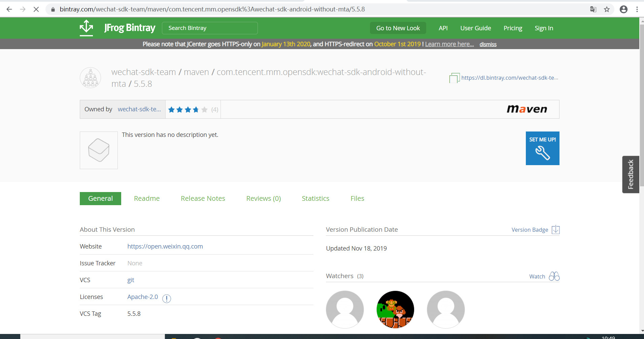Open the Mario pixel-art watcher avatar
Image resolution: width=644 pixels, height=339 pixels.
pos(395,309)
